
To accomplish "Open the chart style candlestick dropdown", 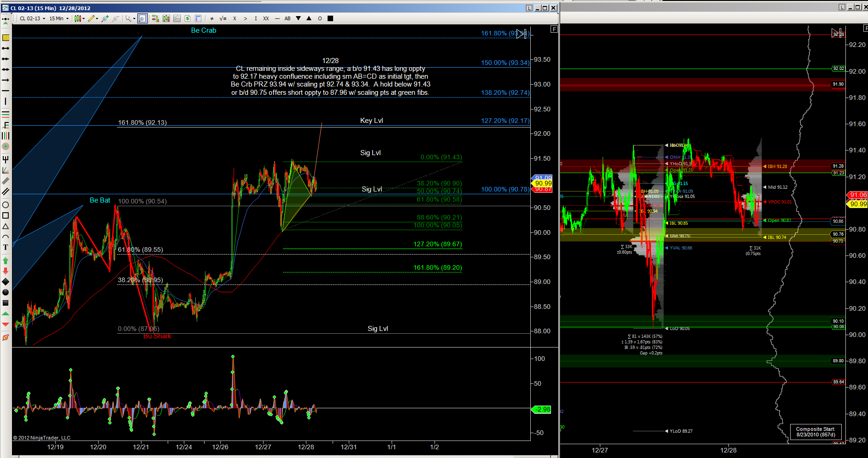I will point(79,18).
